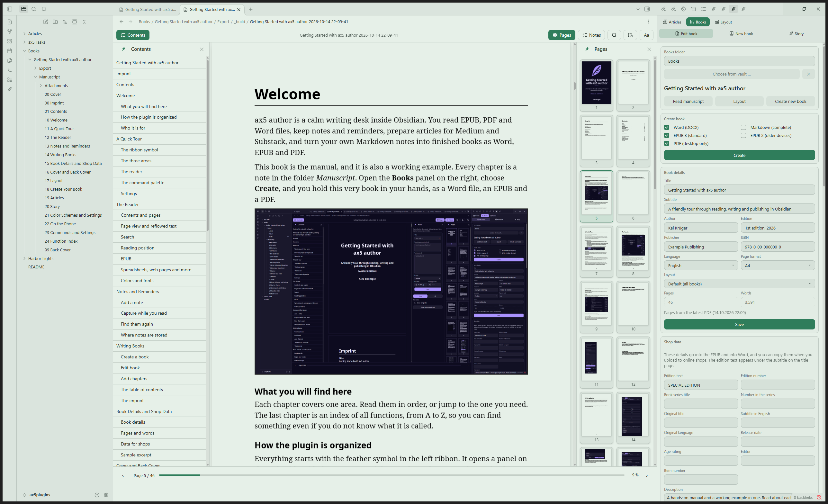
Task: Click the new note icon in file explorer
Action: [x=46, y=22]
